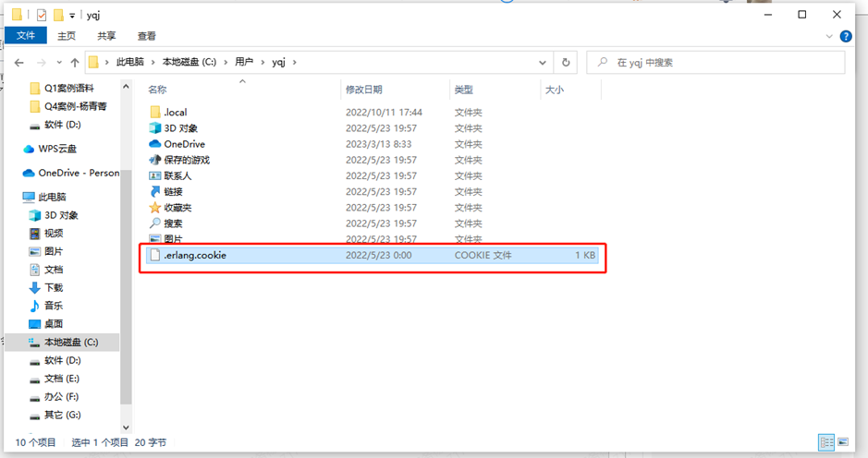Open 视频 in navigation pane
Viewport: 868px width, 458px height.
[x=53, y=234]
